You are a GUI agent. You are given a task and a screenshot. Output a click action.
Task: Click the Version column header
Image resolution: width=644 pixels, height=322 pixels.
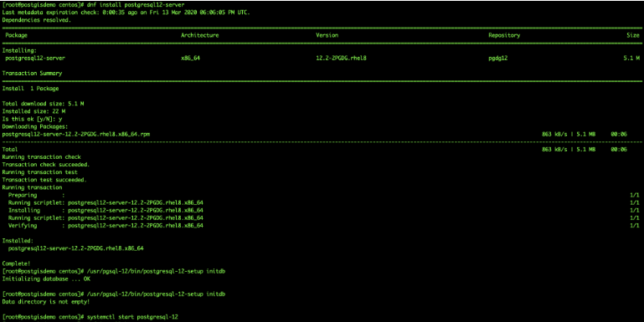click(x=327, y=35)
